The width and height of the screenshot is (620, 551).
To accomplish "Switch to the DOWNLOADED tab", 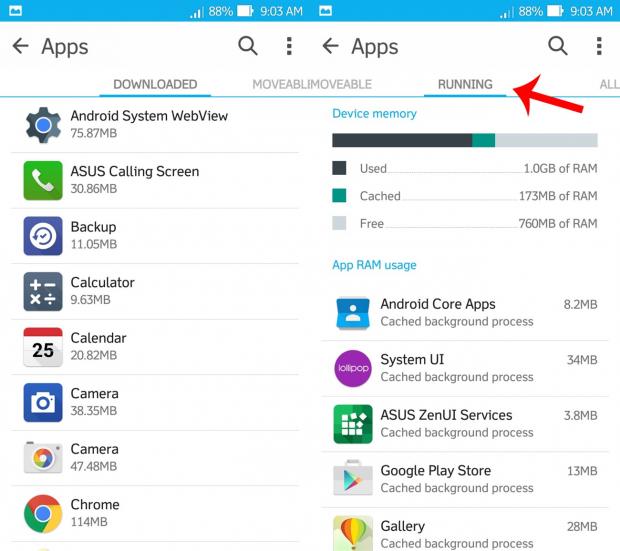I will 155,84.
